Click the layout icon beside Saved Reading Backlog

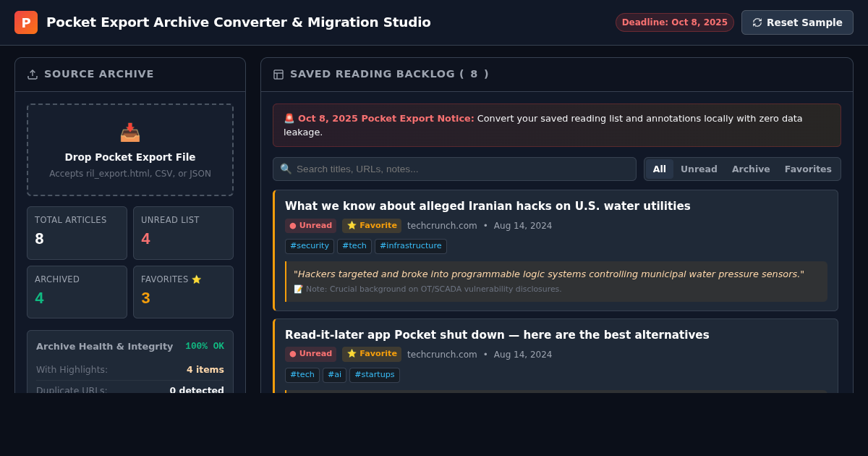278,75
